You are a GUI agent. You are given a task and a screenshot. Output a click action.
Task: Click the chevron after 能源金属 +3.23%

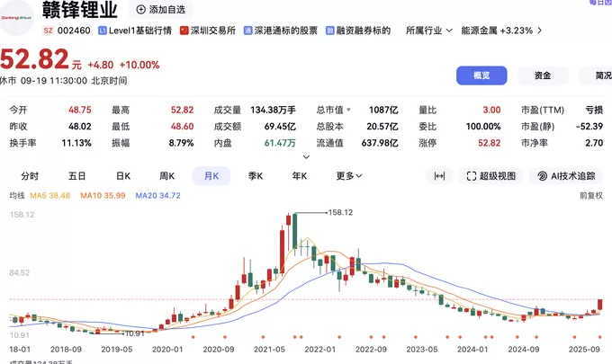pyautogui.click(x=539, y=31)
